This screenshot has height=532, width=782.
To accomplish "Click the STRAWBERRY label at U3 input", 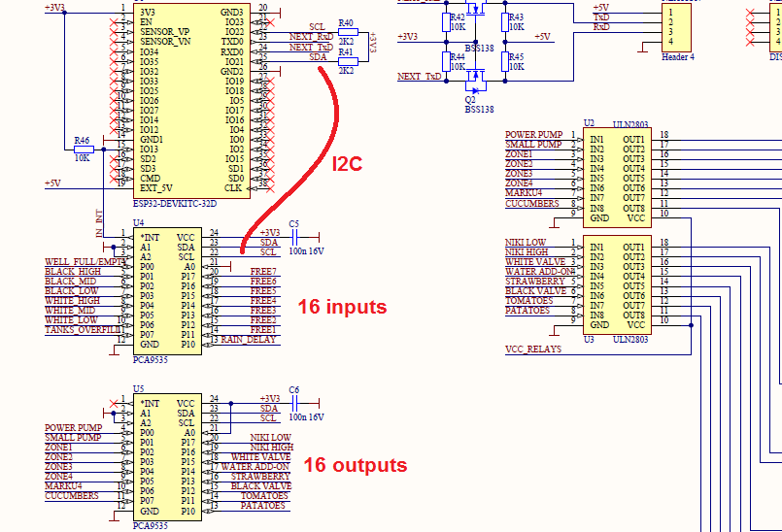I will pos(535,282).
